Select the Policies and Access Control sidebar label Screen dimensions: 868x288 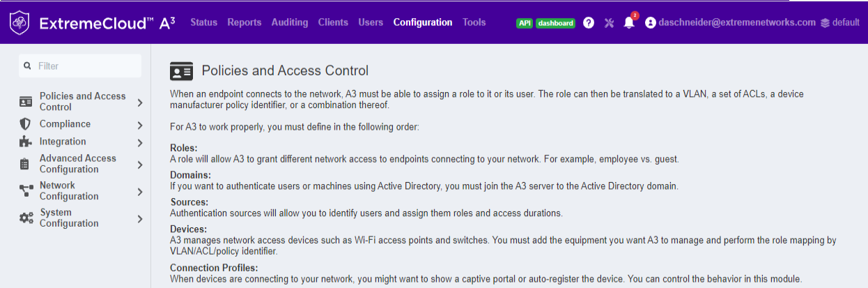pos(83,102)
